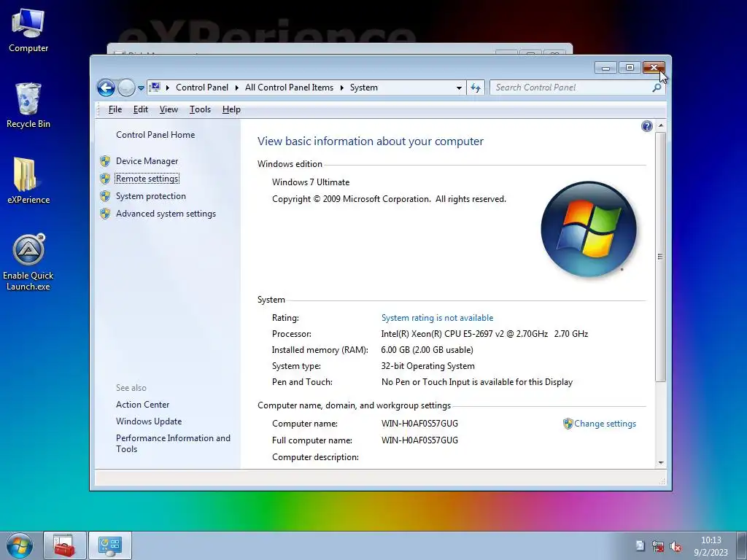Viewport: 747px width, 560px height.
Task: Open the Action Center link
Action: tap(142, 404)
